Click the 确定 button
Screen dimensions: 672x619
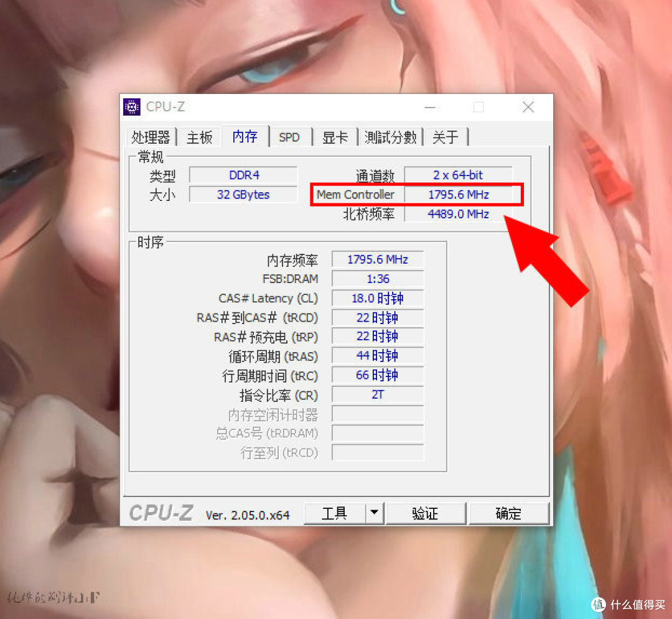pos(509,513)
